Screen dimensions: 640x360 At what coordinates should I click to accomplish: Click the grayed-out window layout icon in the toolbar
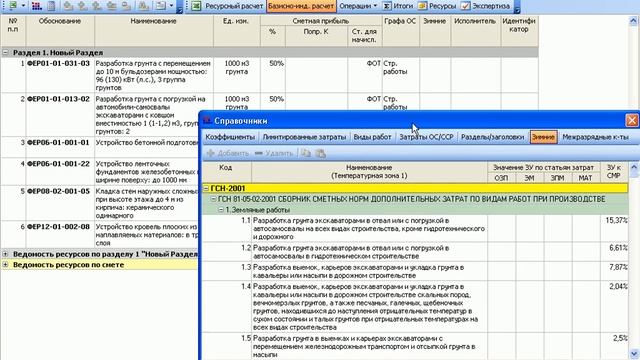coord(161,6)
